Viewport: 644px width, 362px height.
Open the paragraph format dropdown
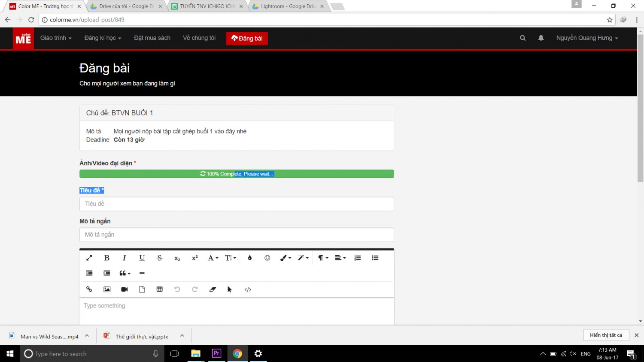click(x=323, y=258)
